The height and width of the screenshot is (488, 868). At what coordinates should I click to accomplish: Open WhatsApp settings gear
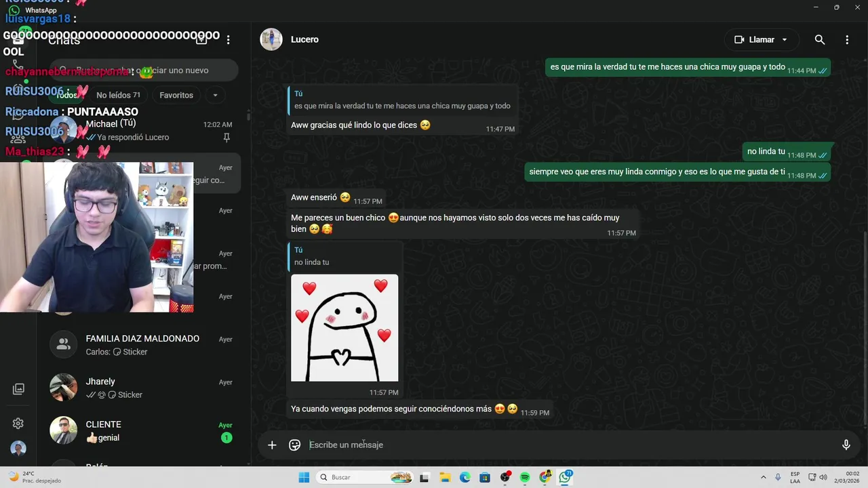[x=18, y=424]
